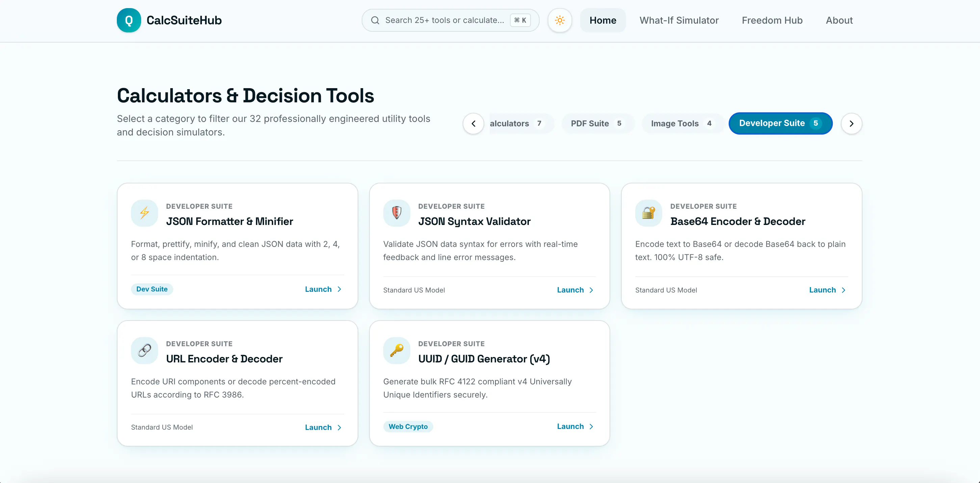This screenshot has height=483, width=980.
Task: Click Standard US Model on JSON Syntax Validator card
Action: [x=414, y=290]
